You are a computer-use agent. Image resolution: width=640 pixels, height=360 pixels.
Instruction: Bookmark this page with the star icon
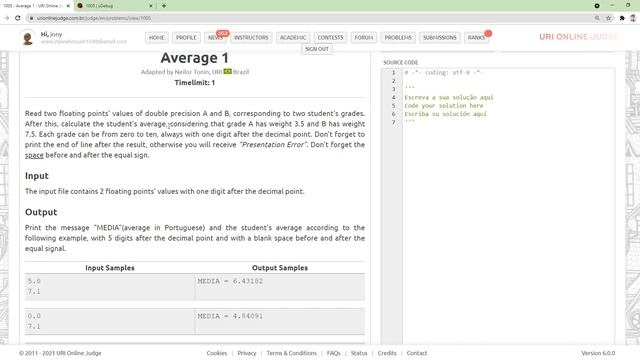609,18
